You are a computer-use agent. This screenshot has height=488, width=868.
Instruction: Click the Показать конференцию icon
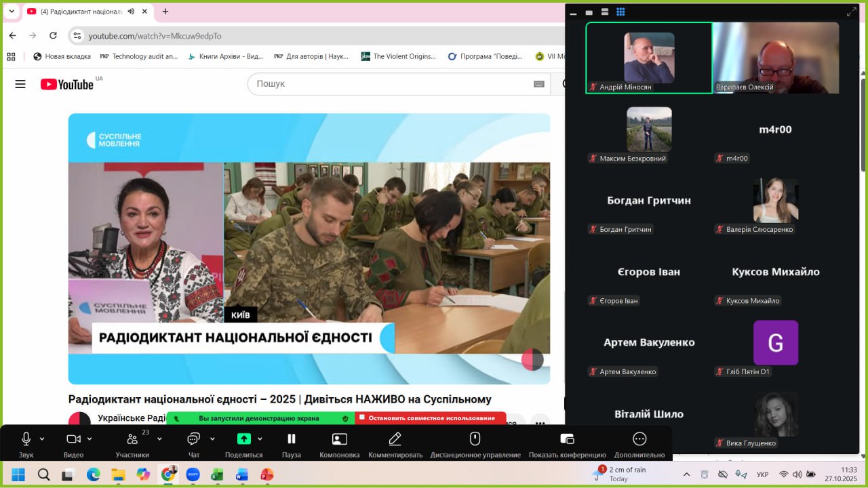pos(567,439)
